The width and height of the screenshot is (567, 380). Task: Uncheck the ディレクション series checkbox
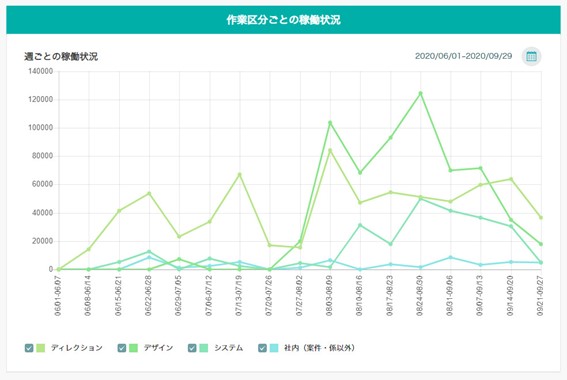pos(29,348)
